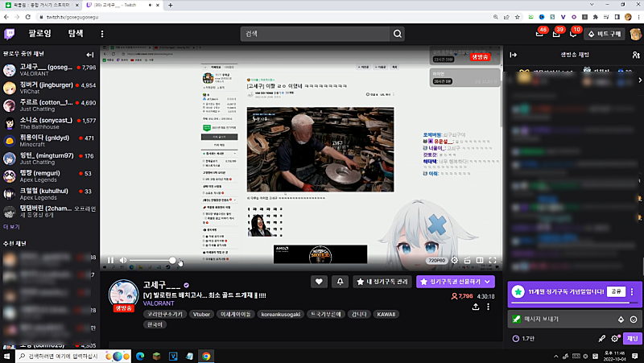Open the sword moderator icon in chat
Screen dimensions: 644x363
601,339
